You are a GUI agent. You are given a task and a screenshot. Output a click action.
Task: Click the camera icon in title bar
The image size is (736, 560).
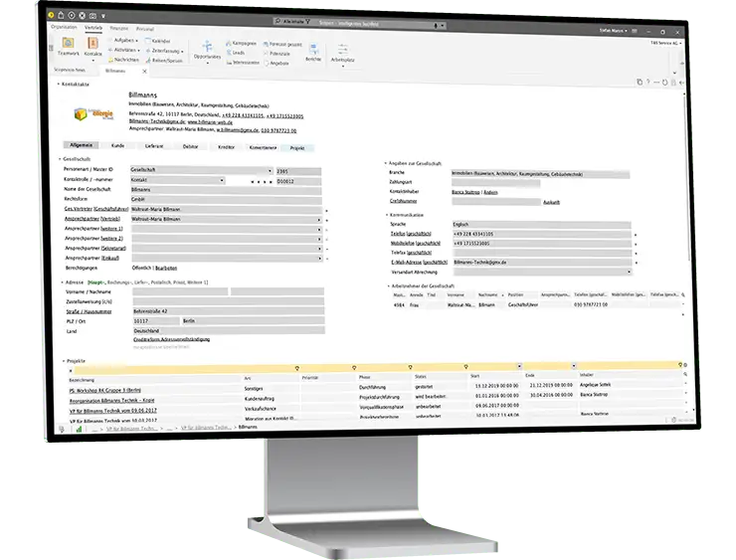pos(92,16)
